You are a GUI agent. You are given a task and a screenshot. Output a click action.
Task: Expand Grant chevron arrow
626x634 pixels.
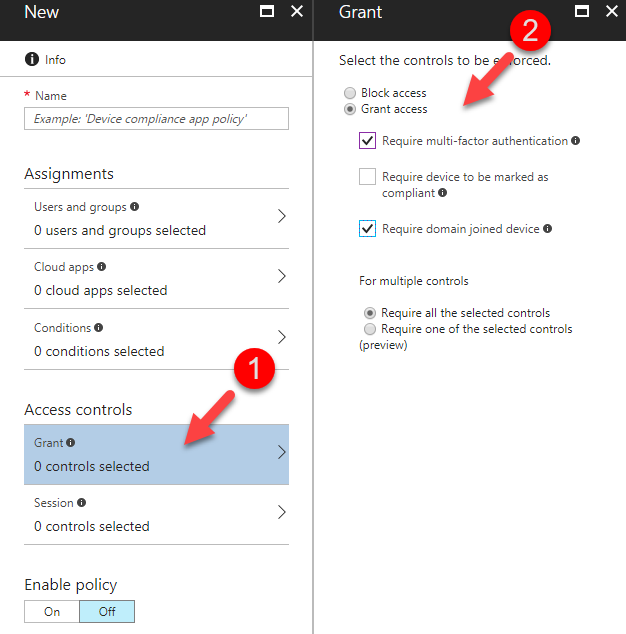(282, 452)
